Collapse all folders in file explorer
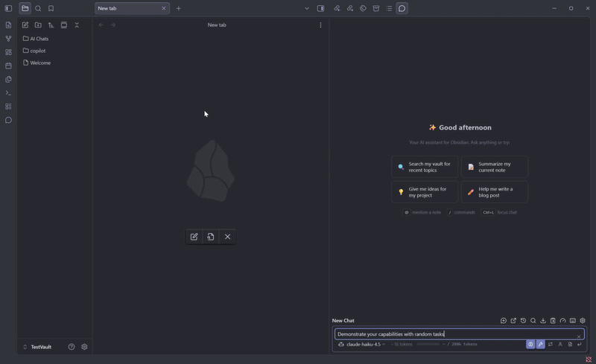 (77, 25)
